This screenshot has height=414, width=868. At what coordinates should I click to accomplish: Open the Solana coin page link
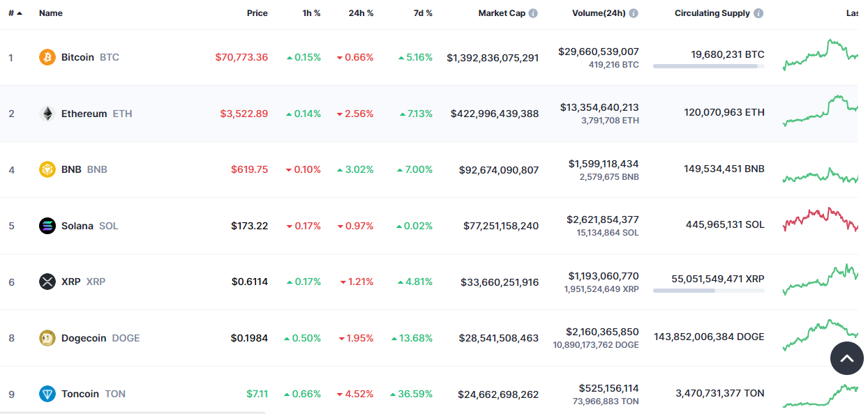(77, 226)
